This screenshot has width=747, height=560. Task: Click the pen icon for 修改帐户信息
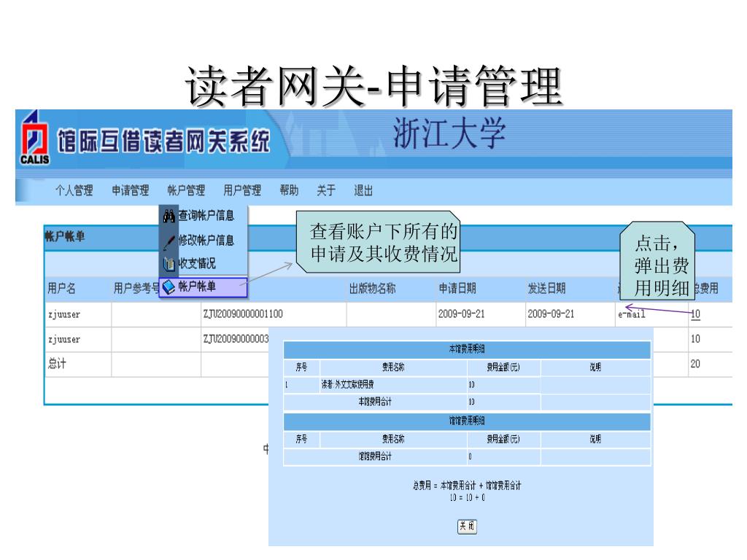click(169, 241)
